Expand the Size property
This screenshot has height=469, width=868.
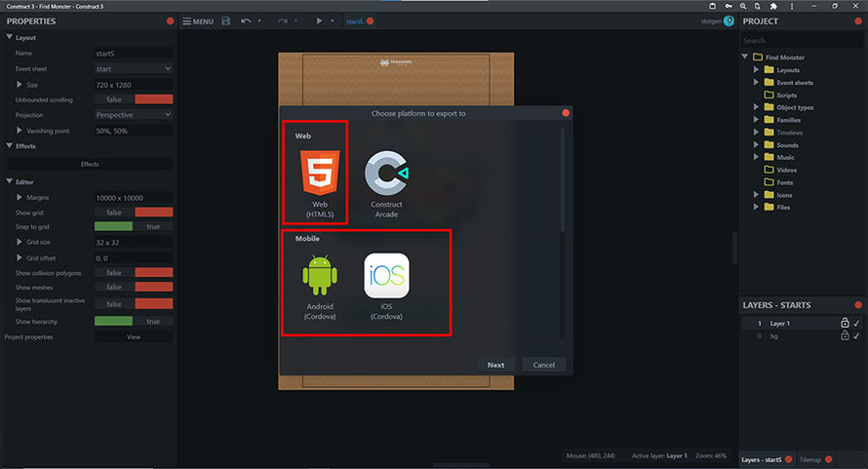pos(20,85)
